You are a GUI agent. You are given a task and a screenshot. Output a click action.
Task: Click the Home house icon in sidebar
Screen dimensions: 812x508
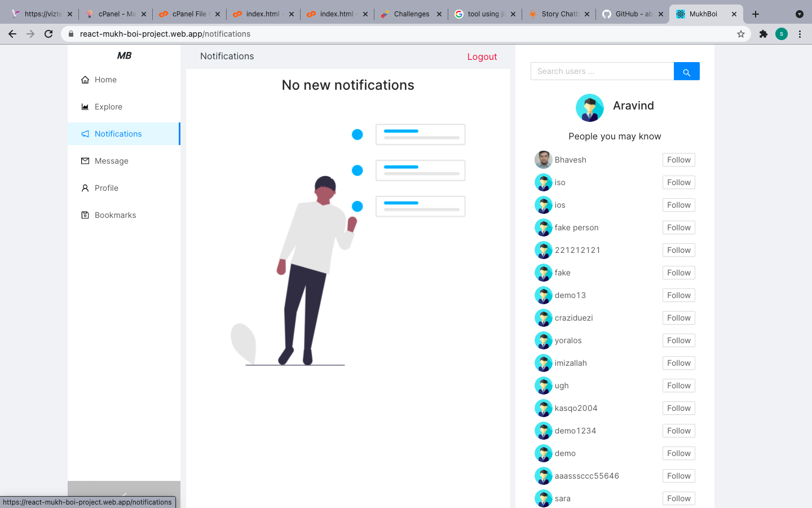point(85,80)
